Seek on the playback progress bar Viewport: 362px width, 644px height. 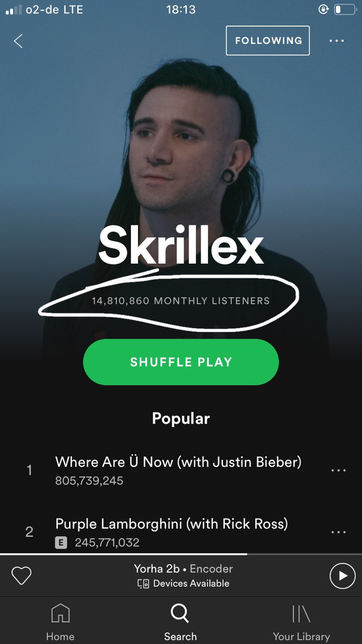pos(181,554)
